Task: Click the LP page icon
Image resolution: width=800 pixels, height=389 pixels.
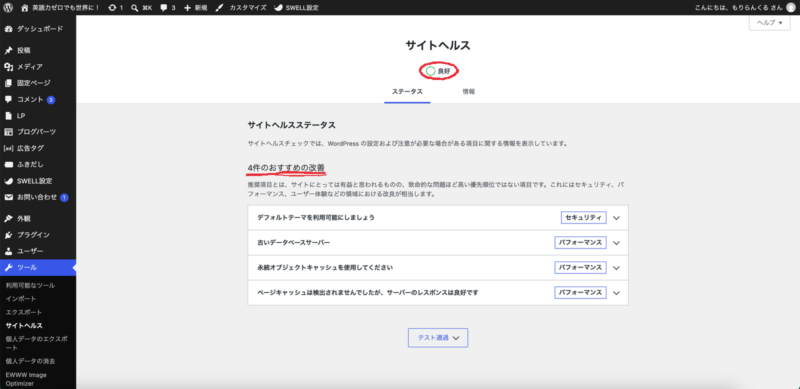Action: (8, 116)
